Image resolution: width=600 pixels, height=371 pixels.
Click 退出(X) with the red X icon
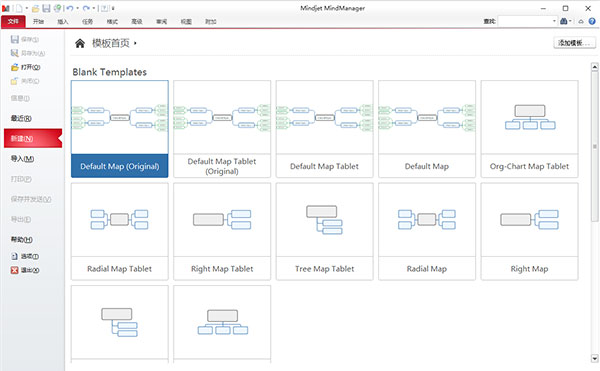(x=25, y=270)
